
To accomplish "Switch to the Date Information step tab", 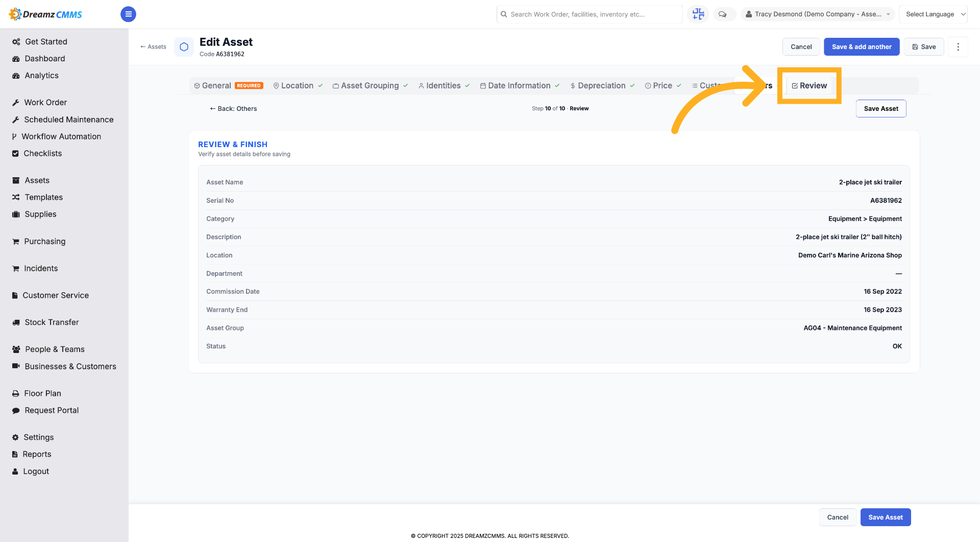I will tap(520, 85).
